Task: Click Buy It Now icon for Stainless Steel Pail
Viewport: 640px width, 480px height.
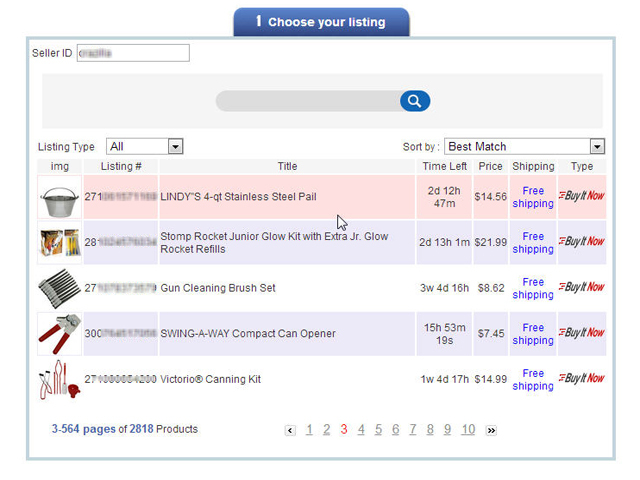Action: 582,196
